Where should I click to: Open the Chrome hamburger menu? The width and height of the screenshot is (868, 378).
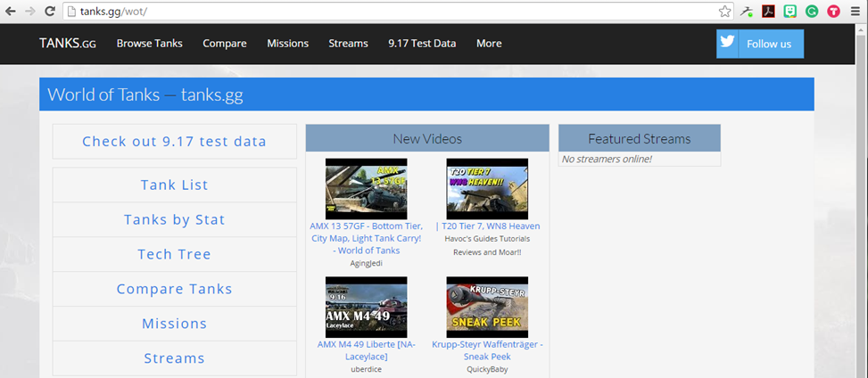856,11
